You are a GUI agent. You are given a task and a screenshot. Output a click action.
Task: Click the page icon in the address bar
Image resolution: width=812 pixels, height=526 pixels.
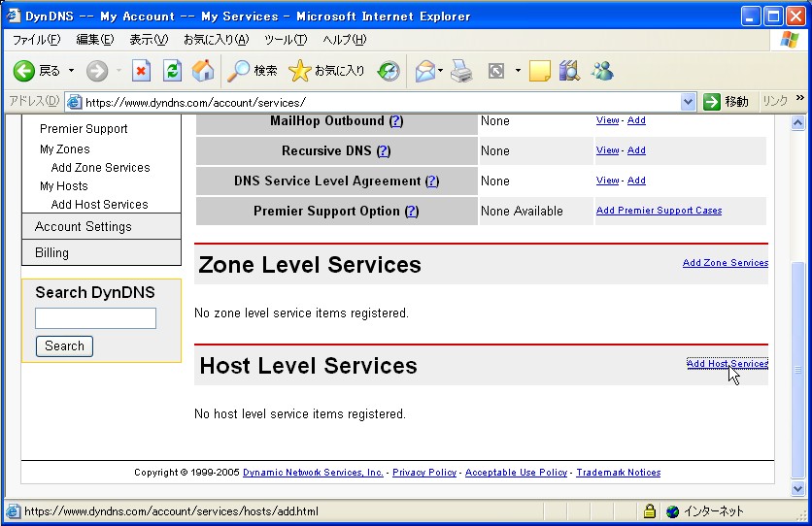74,103
